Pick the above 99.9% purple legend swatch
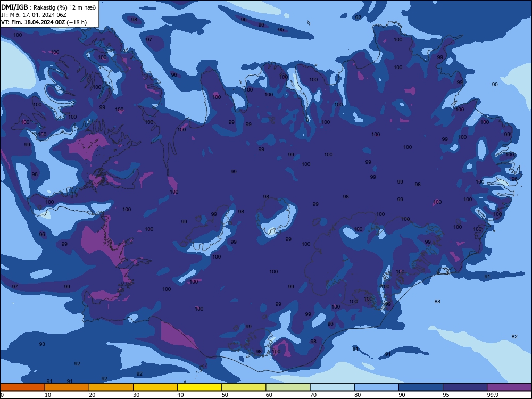 [509, 387]
